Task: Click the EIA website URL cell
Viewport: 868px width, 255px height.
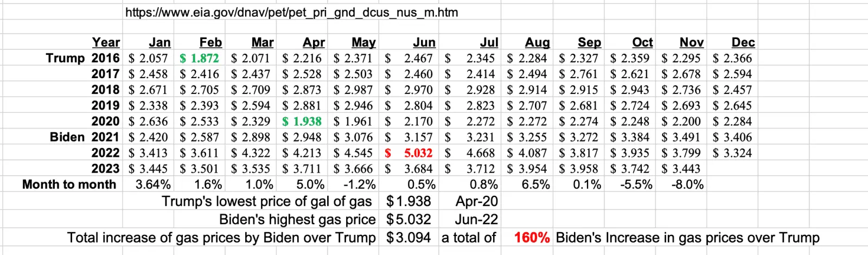Action: pyautogui.click(x=291, y=12)
